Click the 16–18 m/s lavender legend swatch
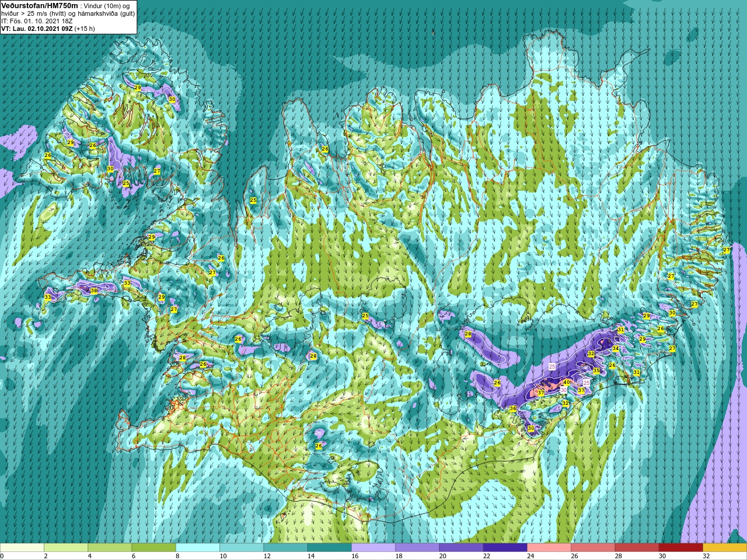The height and width of the screenshot is (560, 747). click(373, 548)
